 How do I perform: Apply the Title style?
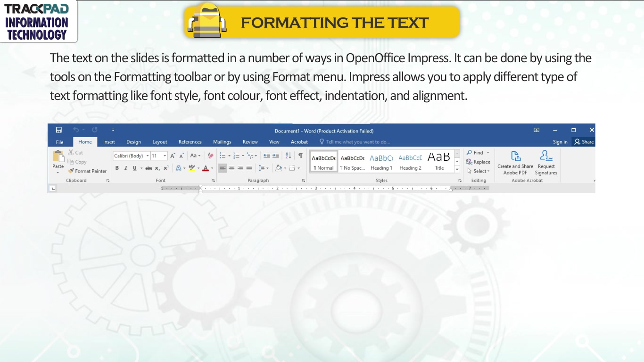click(x=439, y=161)
